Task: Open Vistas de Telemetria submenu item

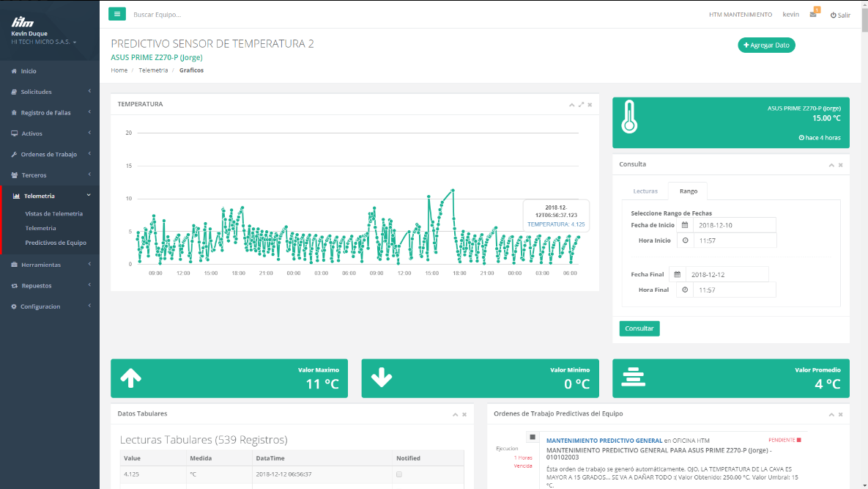Action: (53, 214)
